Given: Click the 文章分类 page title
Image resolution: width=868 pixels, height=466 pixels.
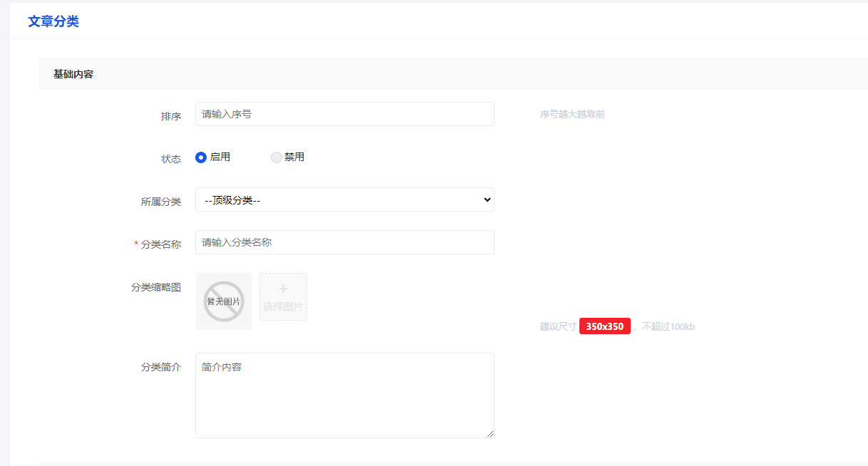Looking at the screenshot, I should pyautogui.click(x=53, y=21).
